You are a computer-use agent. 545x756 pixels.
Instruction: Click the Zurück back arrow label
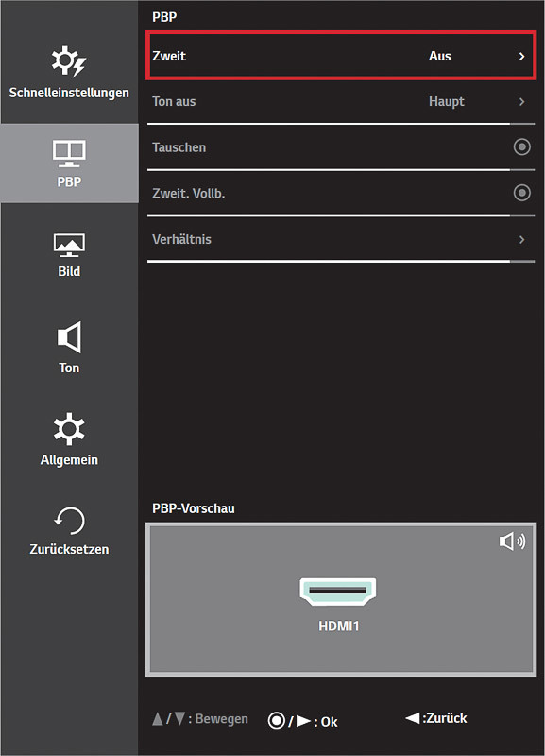(436, 718)
